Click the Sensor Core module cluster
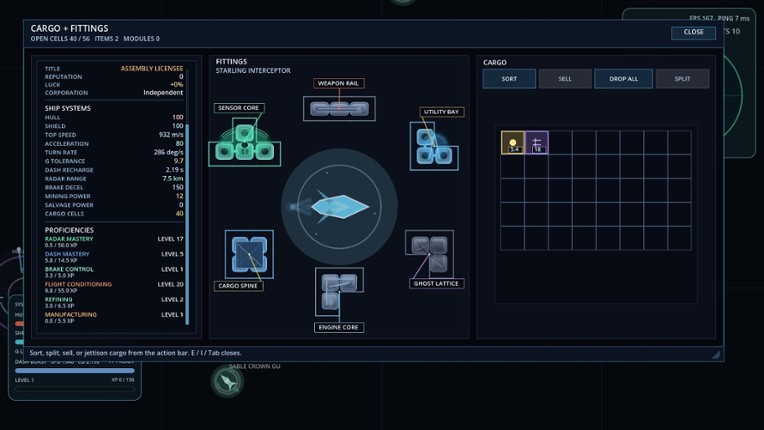Image resolution: width=764 pixels, height=430 pixels. 245,143
